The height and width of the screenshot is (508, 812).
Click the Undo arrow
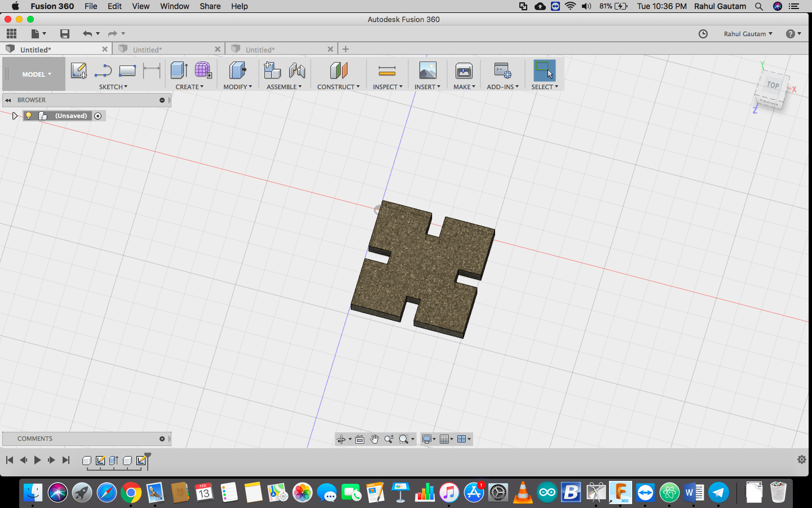(87, 34)
